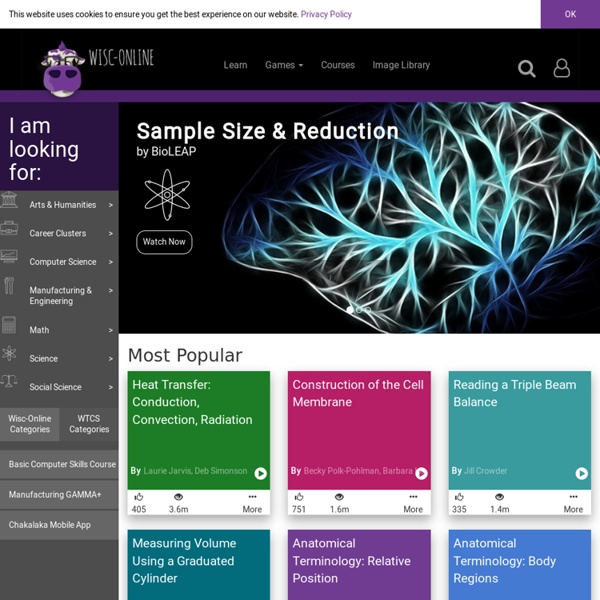Click the views eye icon on Heat Transfer
The width and height of the screenshot is (600, 600).
pyautogui.click(x=178, y=497)
